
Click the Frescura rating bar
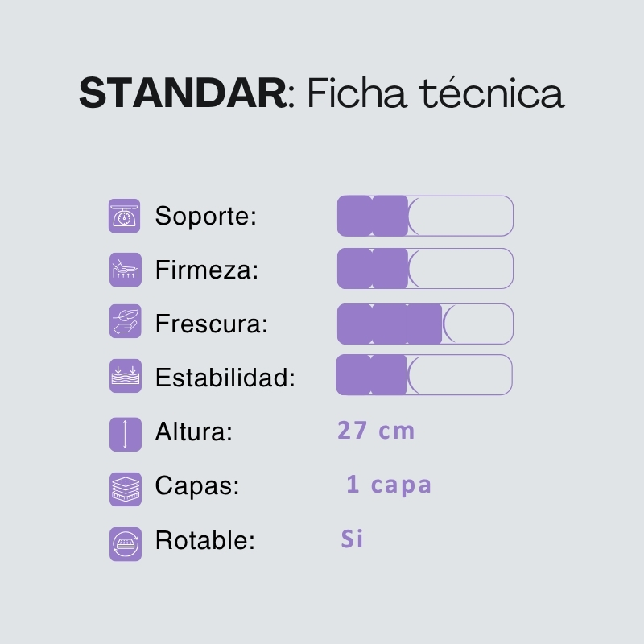(x=425, y=324)
